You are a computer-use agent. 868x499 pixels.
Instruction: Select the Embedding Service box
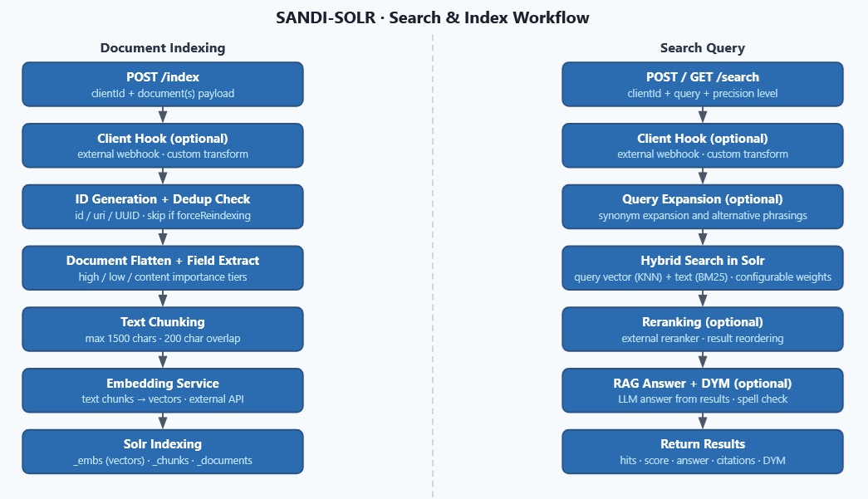click(163, 390)
